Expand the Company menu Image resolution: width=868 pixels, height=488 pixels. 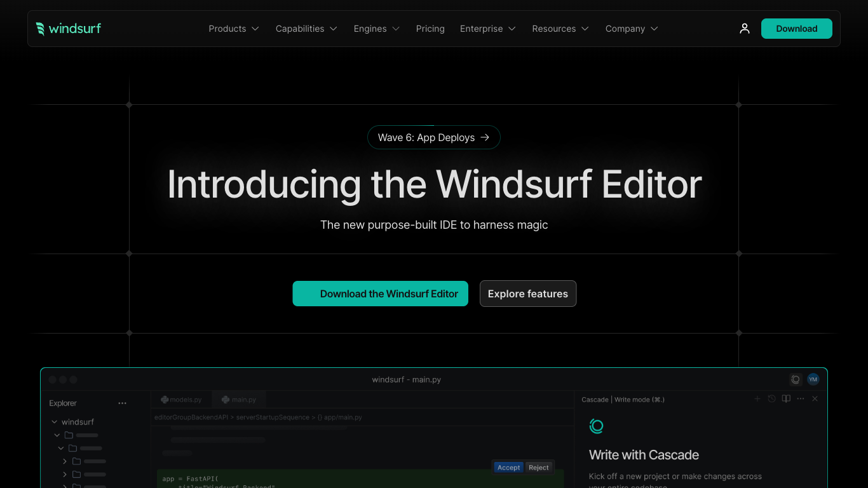(x=632, y=29)
